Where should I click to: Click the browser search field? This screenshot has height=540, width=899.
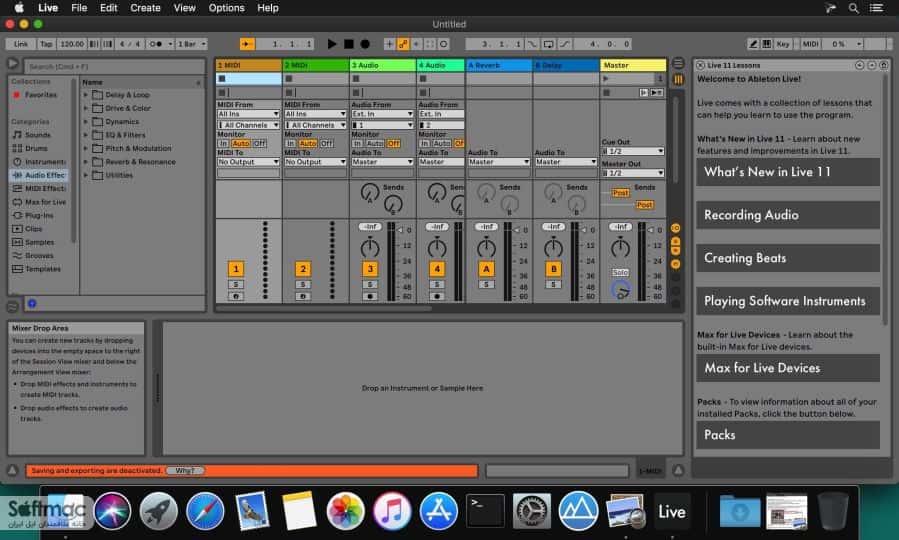114,66
